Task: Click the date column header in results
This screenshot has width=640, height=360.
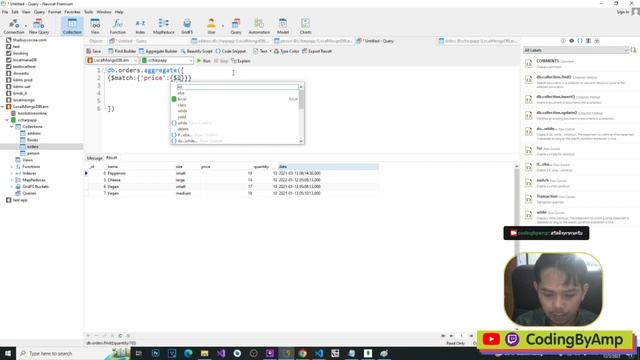Action: coord(328,167)
